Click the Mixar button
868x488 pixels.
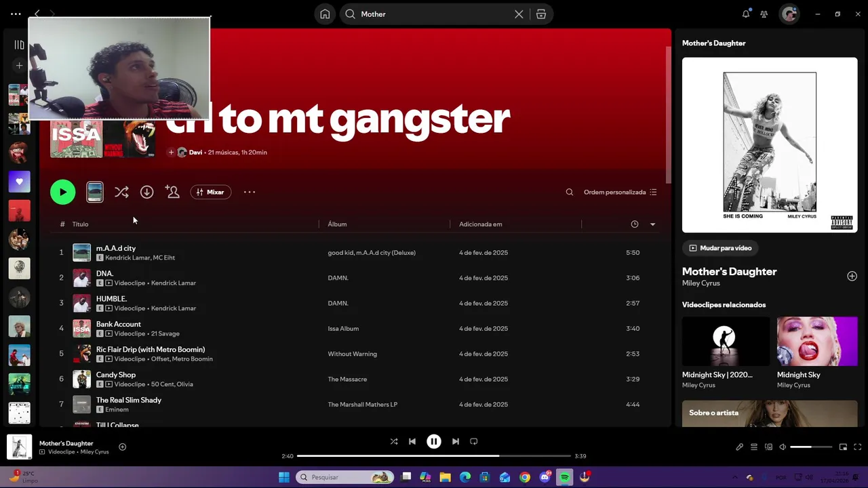pos(211,192)
